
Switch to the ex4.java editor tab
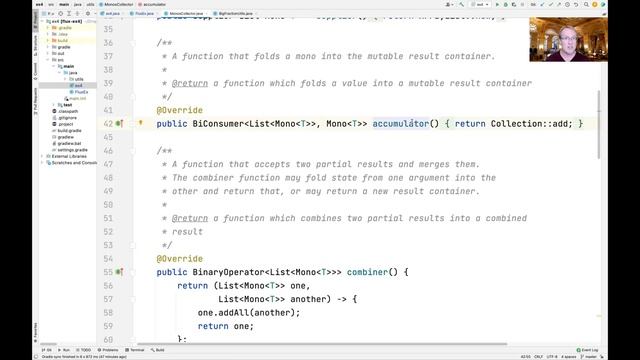tap(111, 13)
